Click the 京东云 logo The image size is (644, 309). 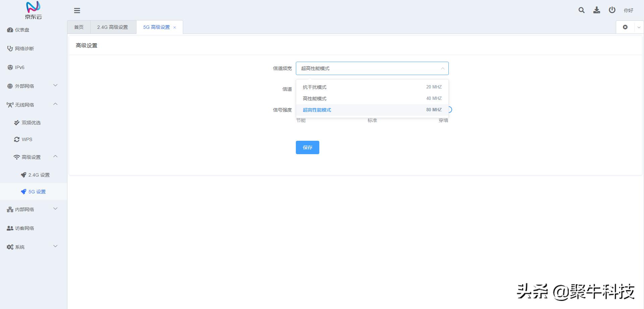coord(33,10)
